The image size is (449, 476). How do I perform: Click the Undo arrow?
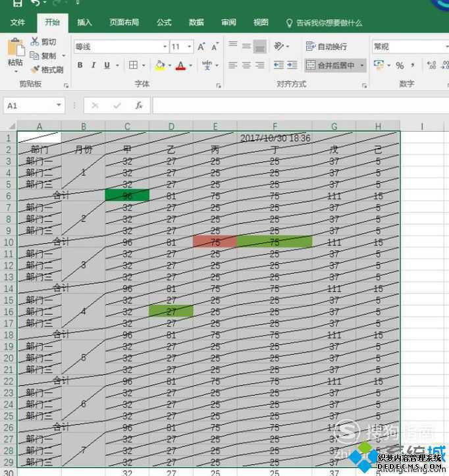[36, 3]
